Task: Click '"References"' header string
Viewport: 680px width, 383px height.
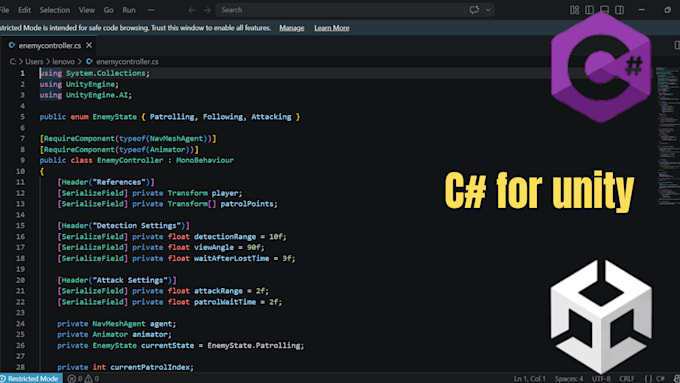Action: pos(119,182)
